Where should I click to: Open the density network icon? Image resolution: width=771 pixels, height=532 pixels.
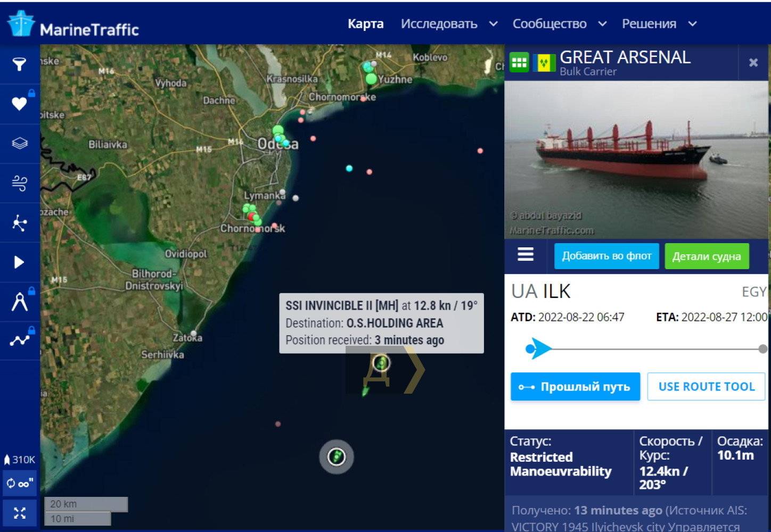[19, 223]
